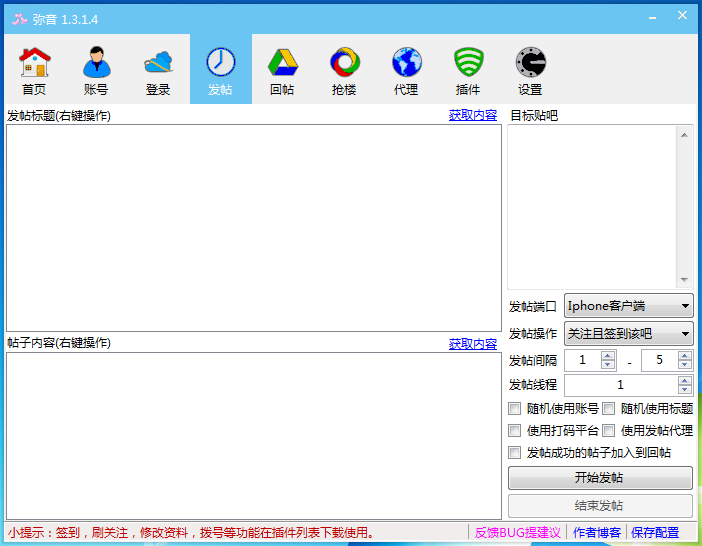Viewport: 702px width, 546px height.
Task: Decrease the 发帖线程 thread count
Action: 685,390
